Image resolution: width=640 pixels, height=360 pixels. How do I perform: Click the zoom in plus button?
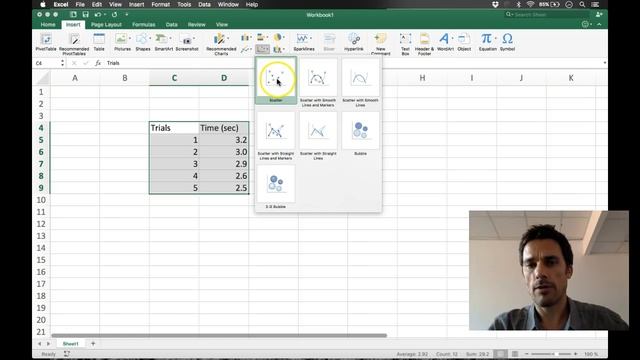pyautogui.click(x=576, y=354)
